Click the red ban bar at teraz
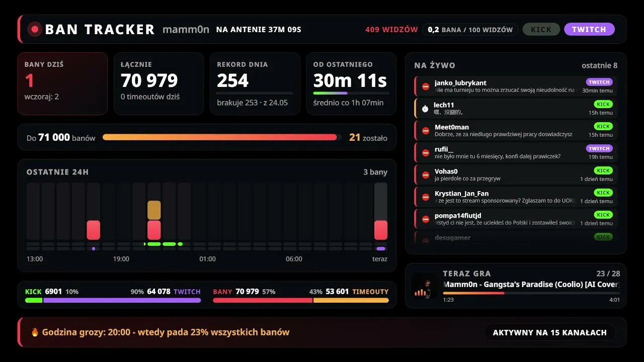The height and width of the screenshot is (362, 644). (x=381, y=230)
